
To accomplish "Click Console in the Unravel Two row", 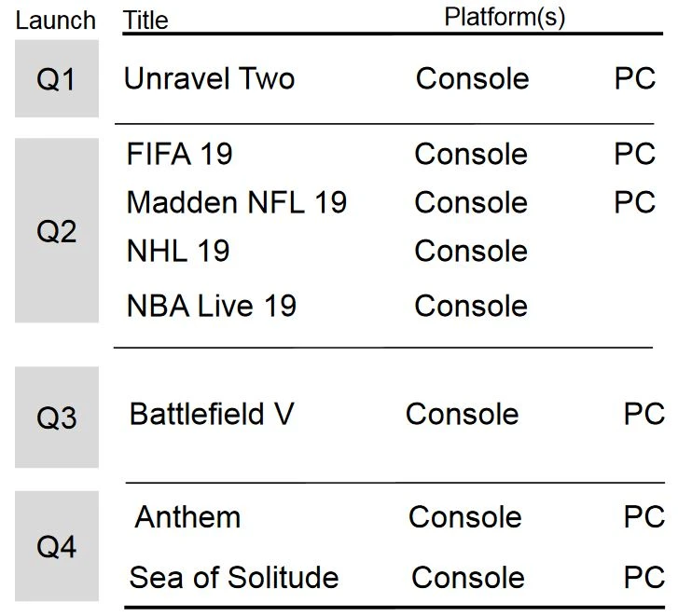I will (472, 79).
